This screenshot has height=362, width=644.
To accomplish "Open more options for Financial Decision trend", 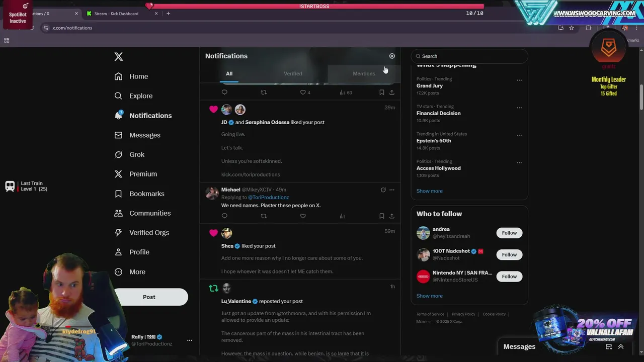I will pyautogui.click(x=519, y=108).
